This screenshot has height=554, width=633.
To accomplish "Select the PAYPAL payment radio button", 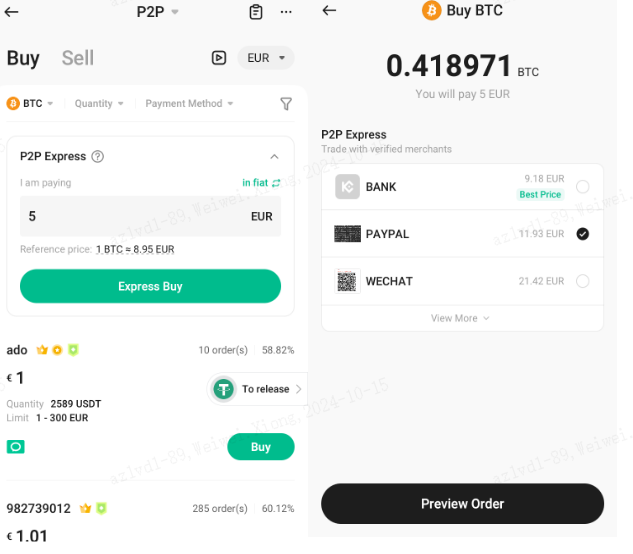I will [x=583, y=234].
